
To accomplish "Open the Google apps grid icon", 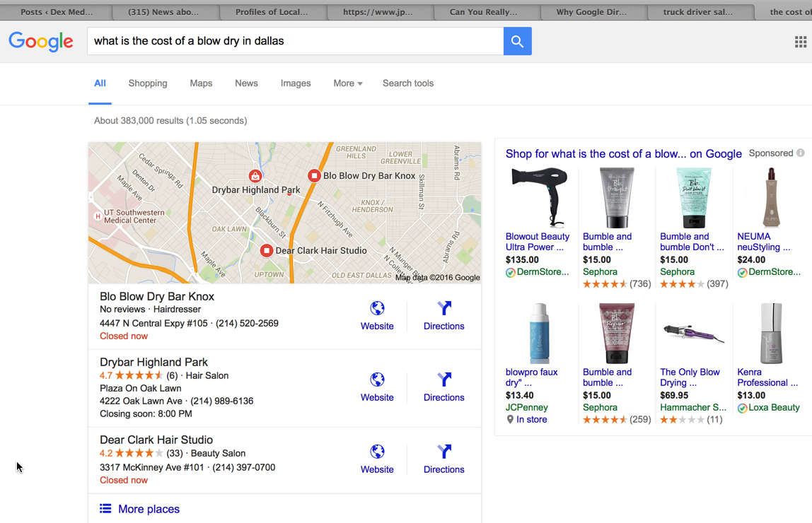I will pos(801,42).
